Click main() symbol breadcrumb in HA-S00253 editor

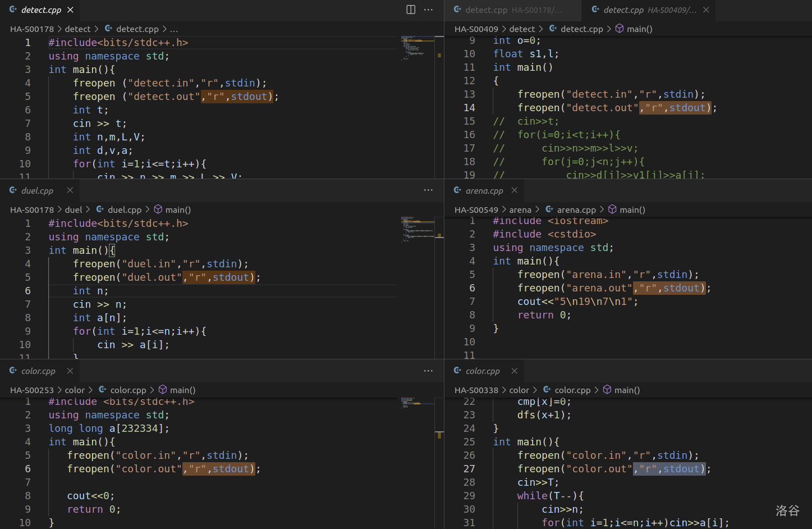177,390
